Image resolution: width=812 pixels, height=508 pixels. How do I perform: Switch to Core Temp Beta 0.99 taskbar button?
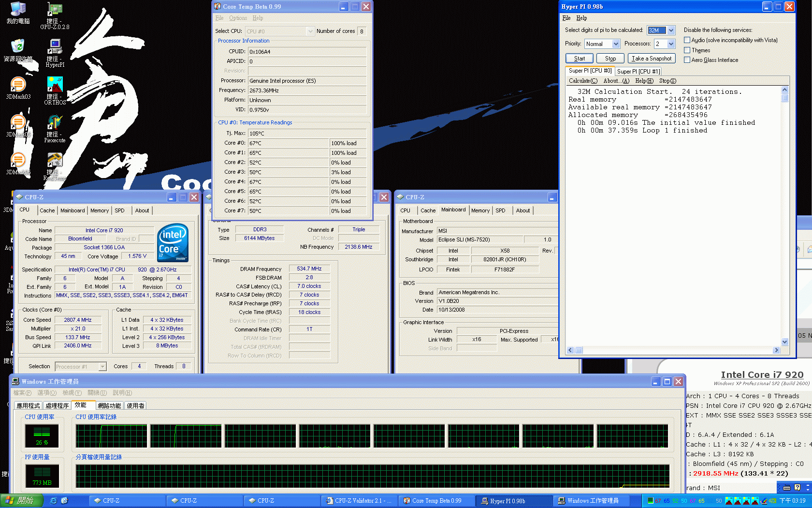436,501
